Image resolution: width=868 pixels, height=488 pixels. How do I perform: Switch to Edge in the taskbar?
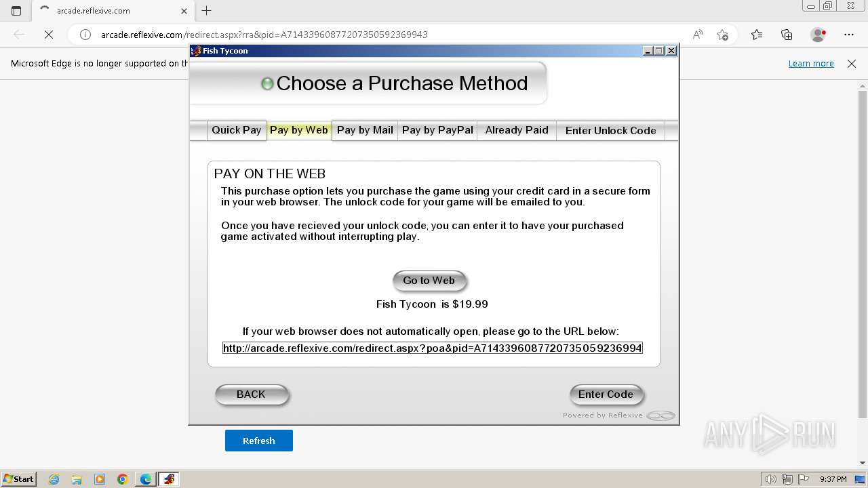(x=146, y=479)
